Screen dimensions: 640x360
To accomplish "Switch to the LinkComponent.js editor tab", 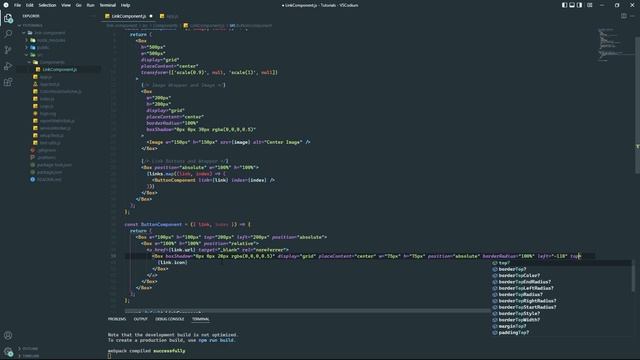I will click(129, 16).
